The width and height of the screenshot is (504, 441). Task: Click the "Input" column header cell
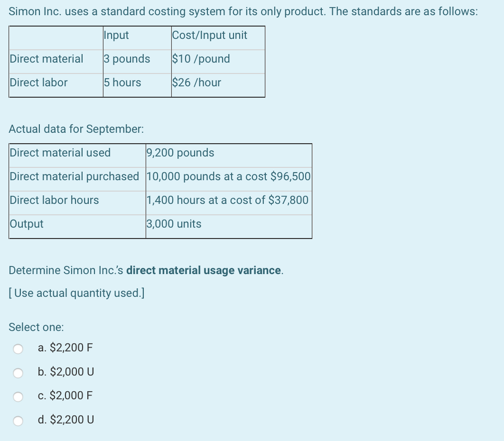point(115,36)
